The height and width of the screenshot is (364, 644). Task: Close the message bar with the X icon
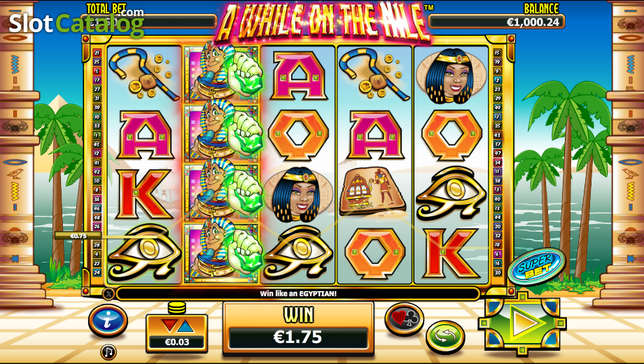[x=108, y=293]
